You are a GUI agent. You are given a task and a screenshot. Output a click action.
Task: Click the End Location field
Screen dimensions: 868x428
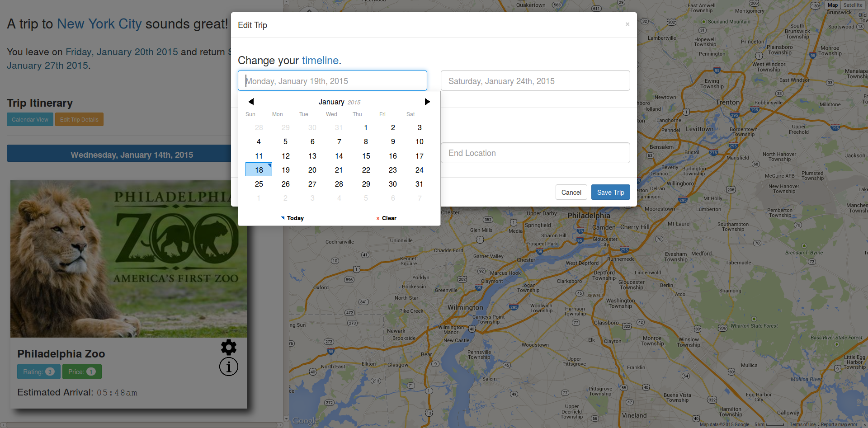[535, 153]
